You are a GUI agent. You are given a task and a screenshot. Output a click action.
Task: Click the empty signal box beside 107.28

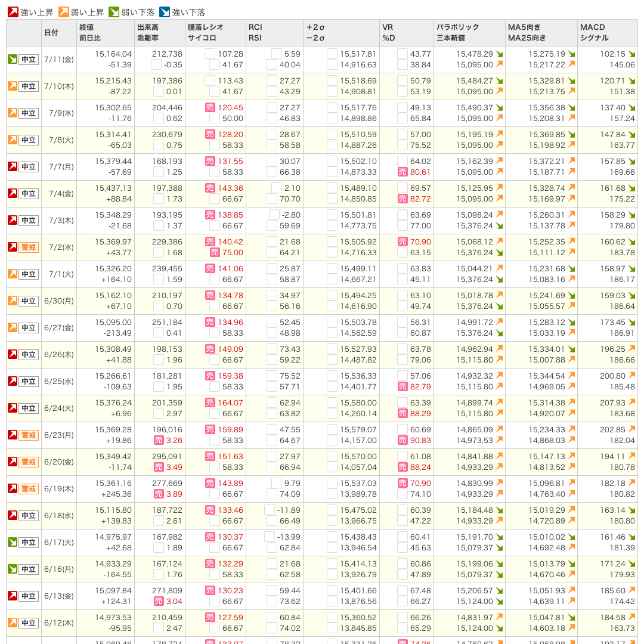click(210, 54)
